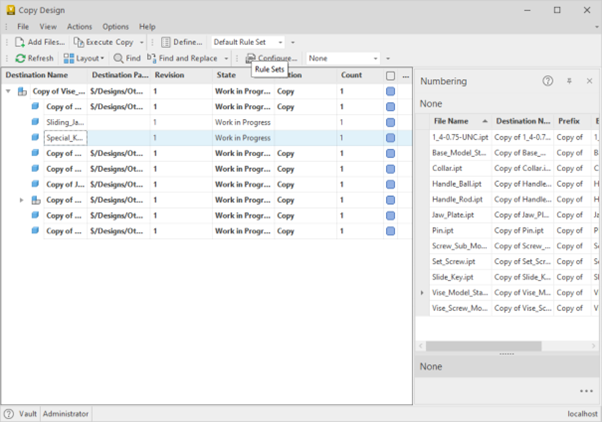Open the Options menu
This screenshot has width=602, height=422.
pos(115,26)
